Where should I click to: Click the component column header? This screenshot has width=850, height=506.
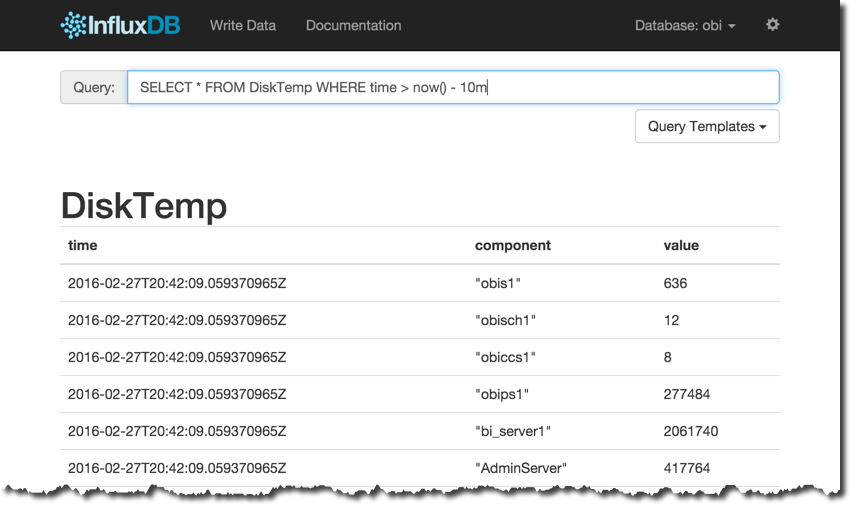pyautogui.click(x=512, y=245)
